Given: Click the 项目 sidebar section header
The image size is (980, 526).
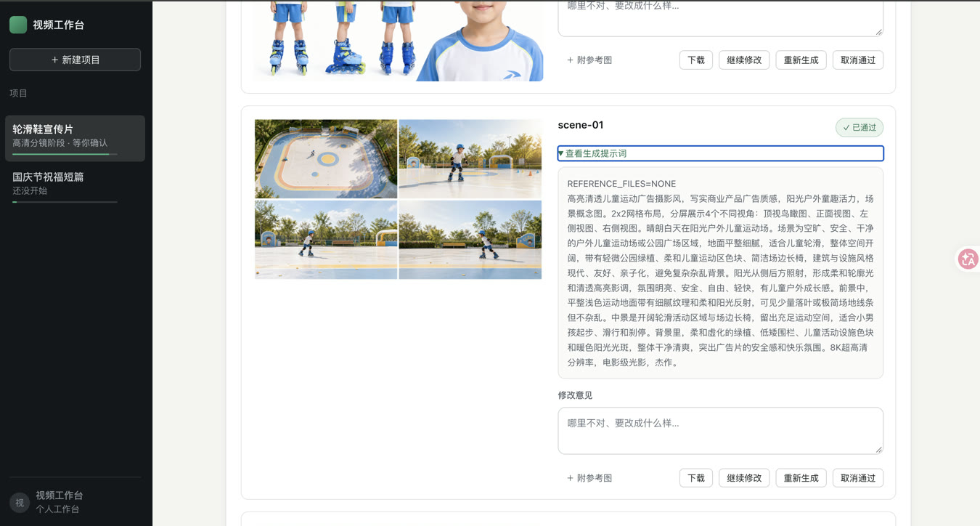Looking at the screenshot, I should coord(18,93).
